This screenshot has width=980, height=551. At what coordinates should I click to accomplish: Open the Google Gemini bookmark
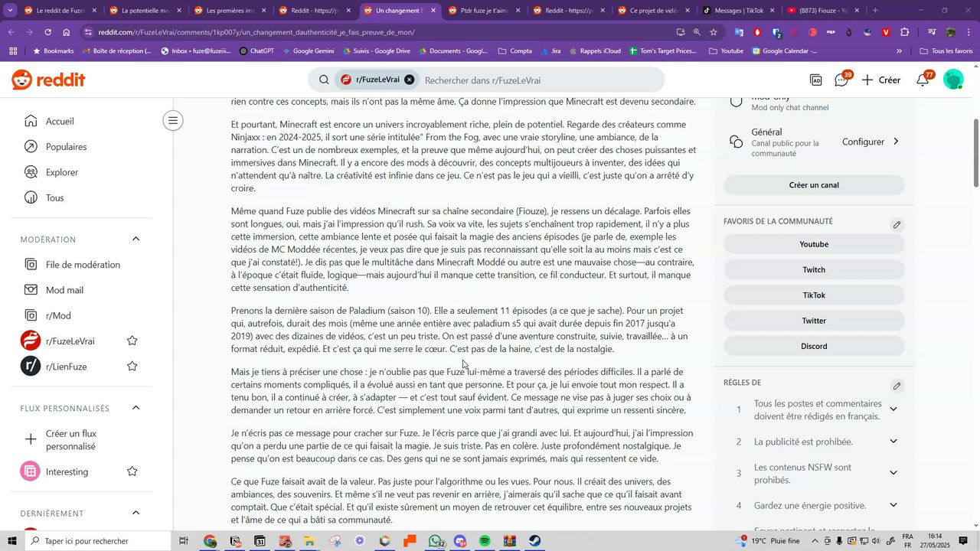click(x=308, y=51)
